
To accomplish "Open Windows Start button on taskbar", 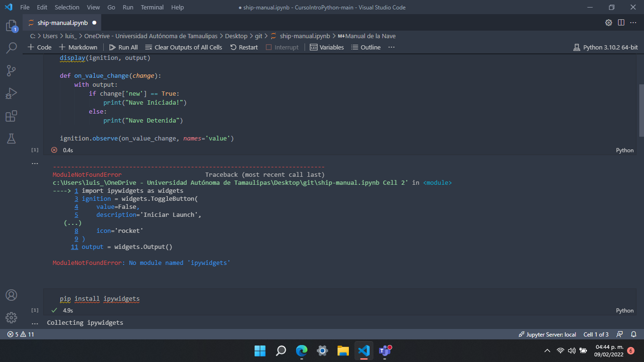I will click(260, 351).
